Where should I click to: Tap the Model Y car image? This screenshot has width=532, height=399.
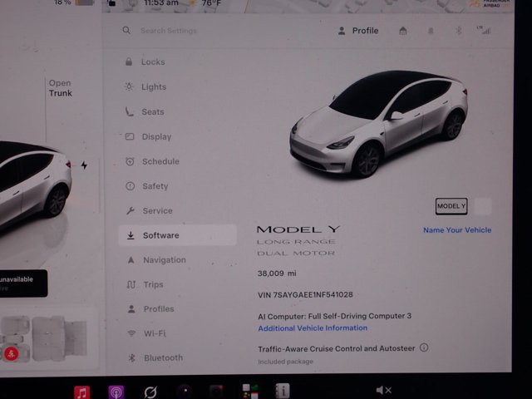coord(379,124)
